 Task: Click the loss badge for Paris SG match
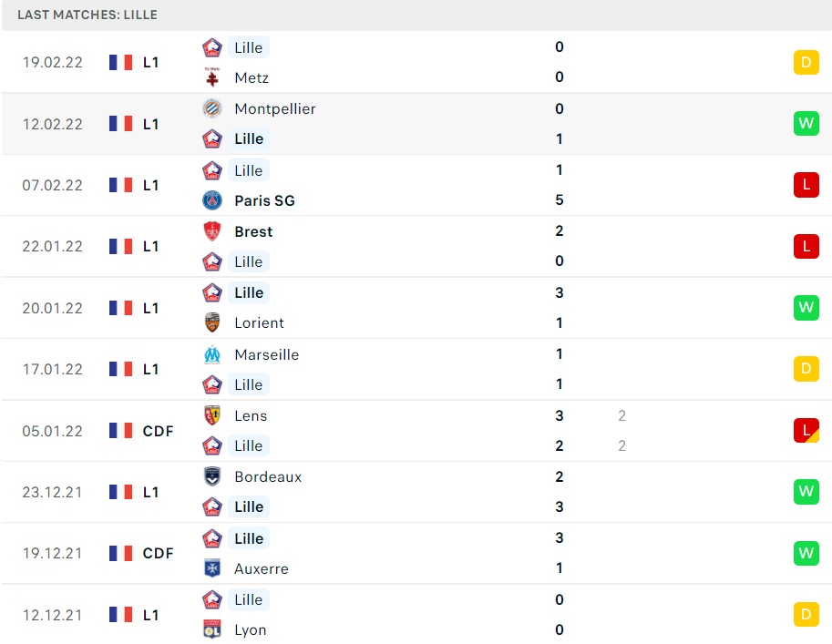point(806,185)
